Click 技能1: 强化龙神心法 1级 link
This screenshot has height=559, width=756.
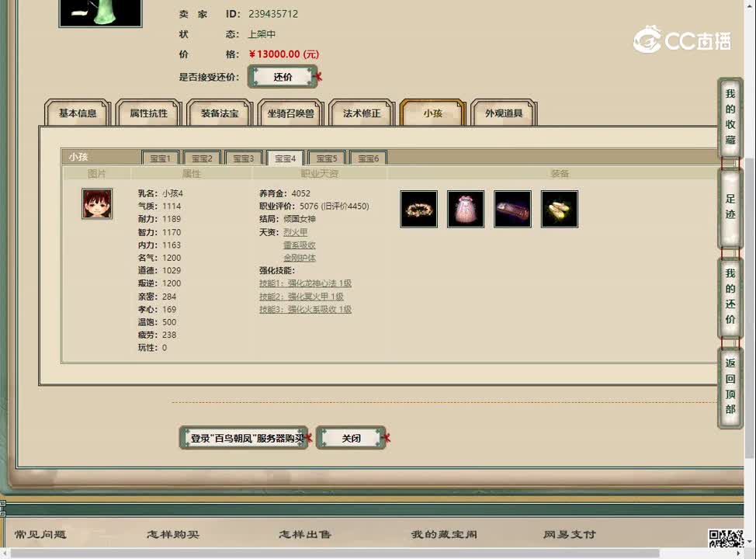pyautogui.click(x=305, y=283)
